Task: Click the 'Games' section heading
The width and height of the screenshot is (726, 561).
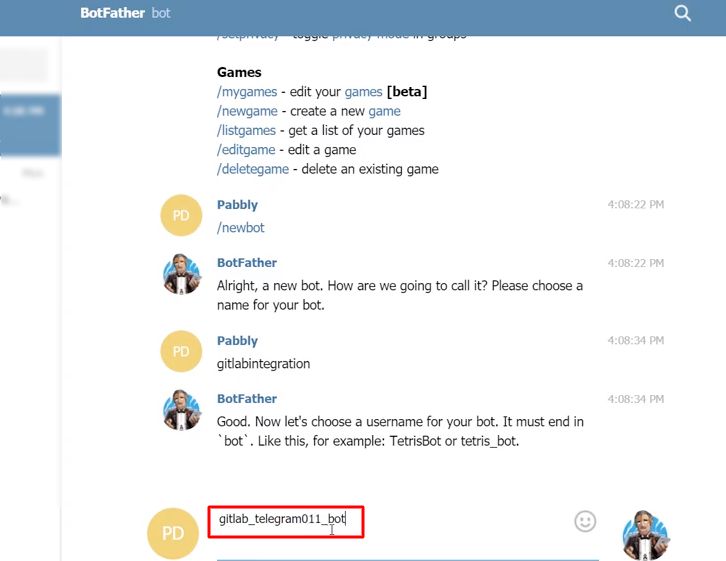Action: [239, 73]
